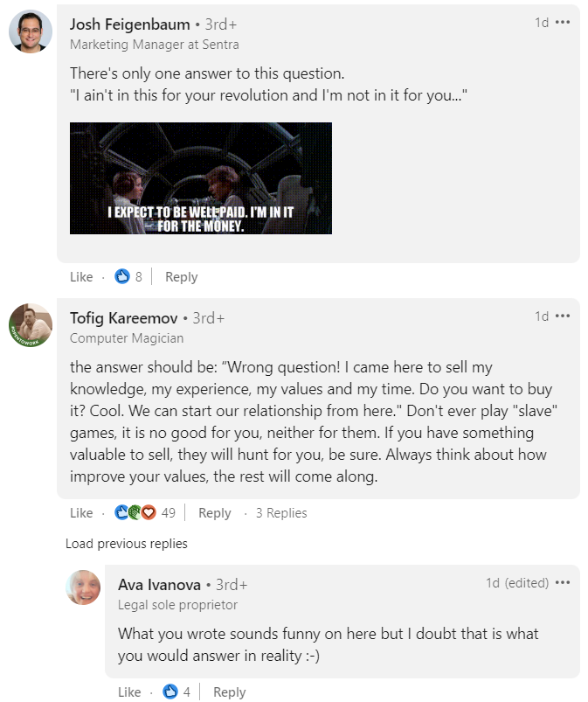Reply to Josh Feigenbaum's comment
Viewport: 588px width, 702px height.
[x=182, y=277]
